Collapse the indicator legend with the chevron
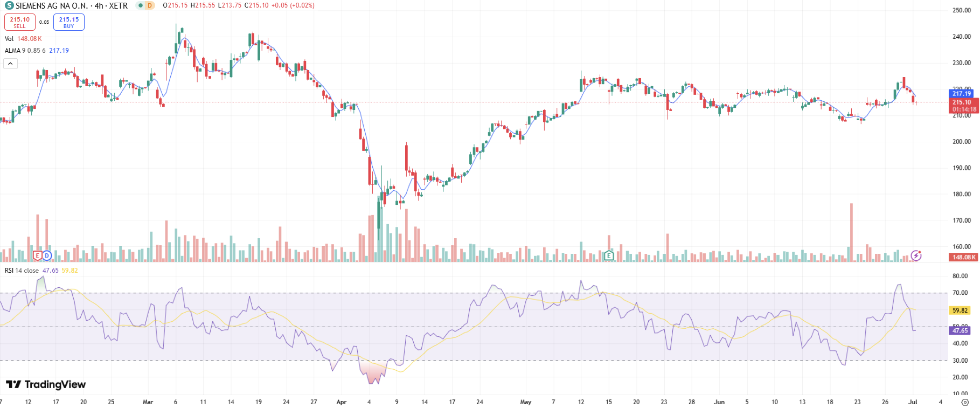This screenshot has width=980, height=408. click(x=11, y=64)
